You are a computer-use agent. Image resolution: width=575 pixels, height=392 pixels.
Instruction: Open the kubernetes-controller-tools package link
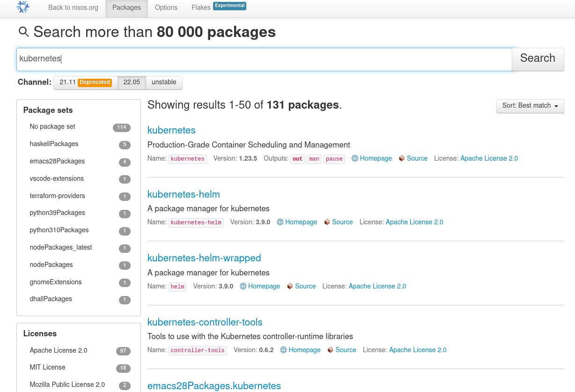(205, 322)
